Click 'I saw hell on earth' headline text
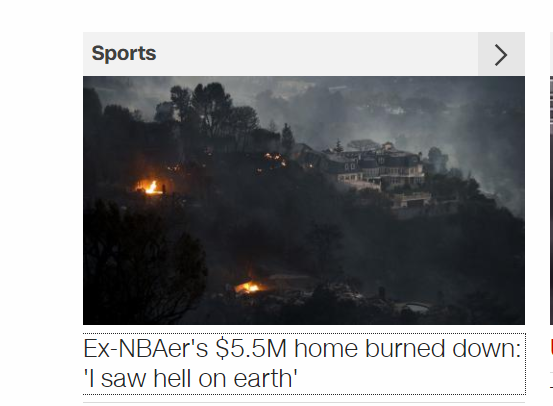 [190, 378]
